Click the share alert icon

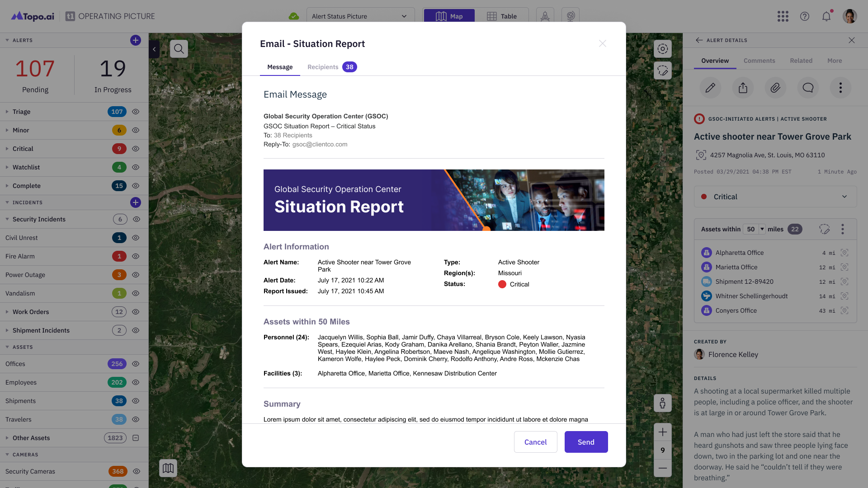click(743, 88)
